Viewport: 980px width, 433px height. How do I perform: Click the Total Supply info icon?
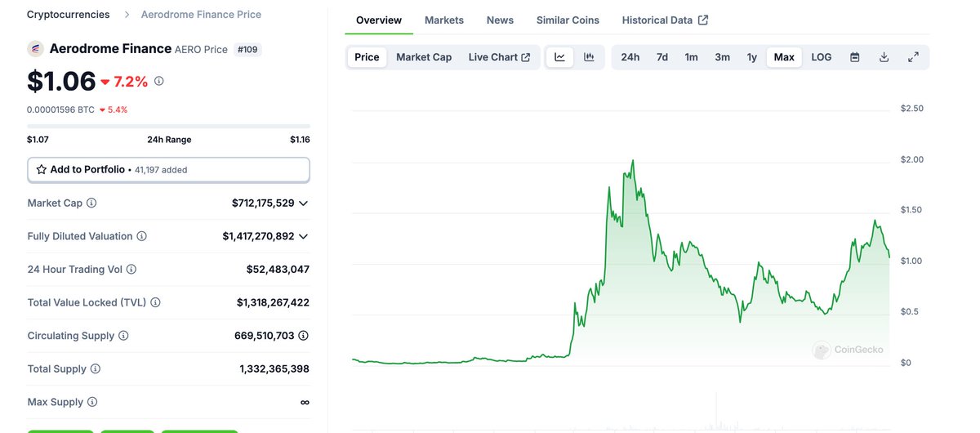[x=95, y=369]
